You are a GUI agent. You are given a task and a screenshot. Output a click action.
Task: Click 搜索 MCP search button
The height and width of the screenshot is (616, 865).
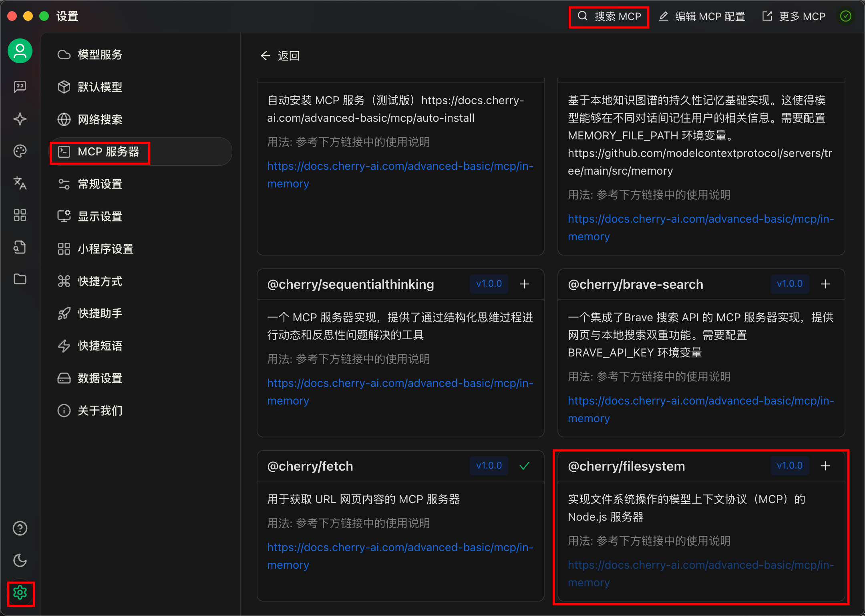[609, 16]
